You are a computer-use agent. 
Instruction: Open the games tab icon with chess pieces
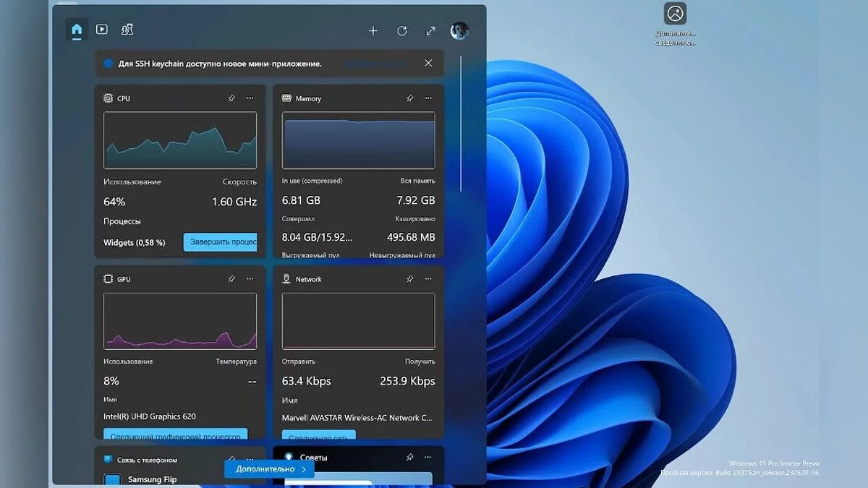click(x=127, y=30)
